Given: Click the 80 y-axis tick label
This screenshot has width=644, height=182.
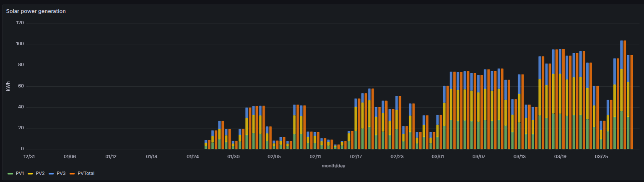Looking at the screenshot, I should click(21, 65).
